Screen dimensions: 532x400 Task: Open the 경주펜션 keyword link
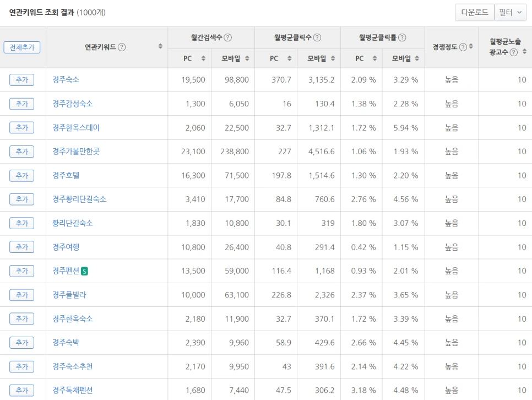coord(66,271)
